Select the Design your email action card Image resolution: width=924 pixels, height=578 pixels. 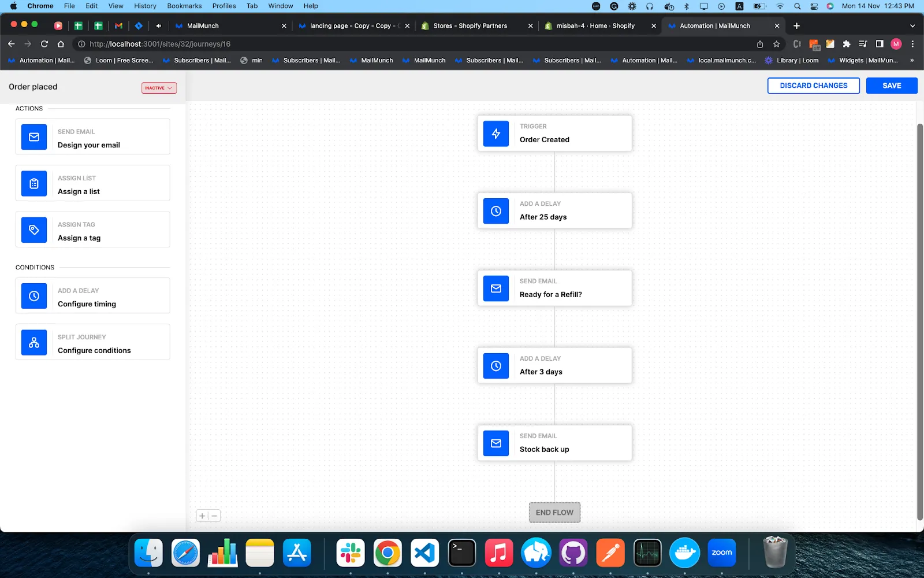point(92,137)
